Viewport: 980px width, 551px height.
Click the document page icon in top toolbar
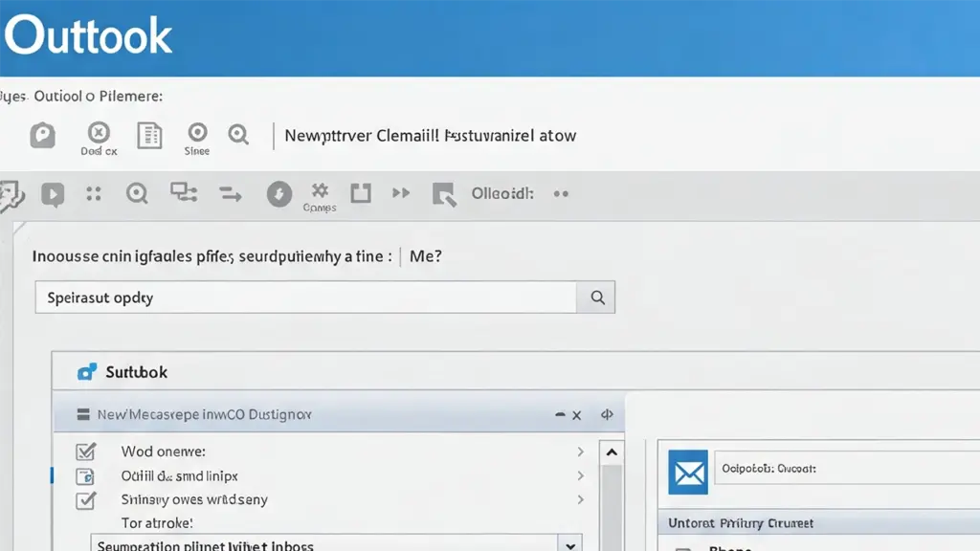[x=149, y=135]
